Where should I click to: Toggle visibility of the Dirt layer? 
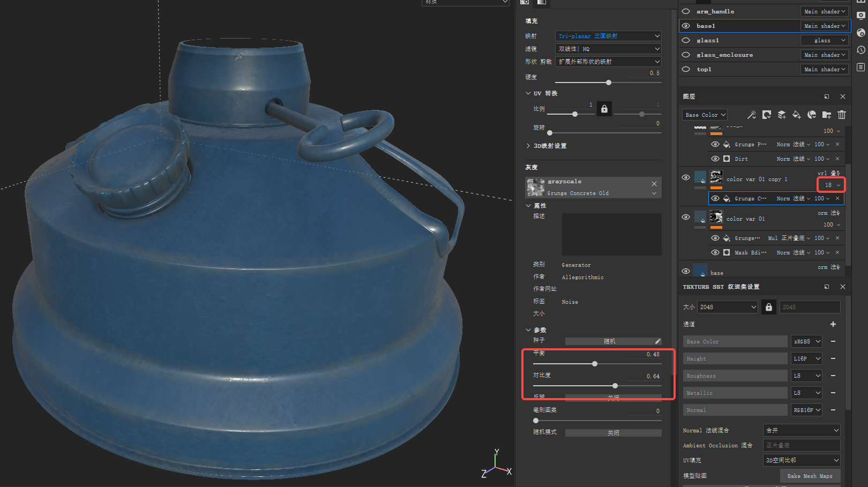click(715, 159)
